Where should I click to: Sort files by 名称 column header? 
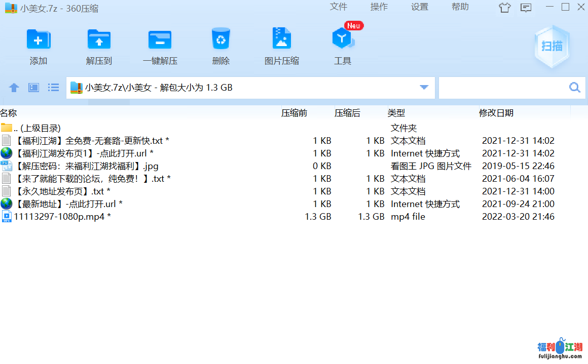pyautogui.click(x=9, y=113)
